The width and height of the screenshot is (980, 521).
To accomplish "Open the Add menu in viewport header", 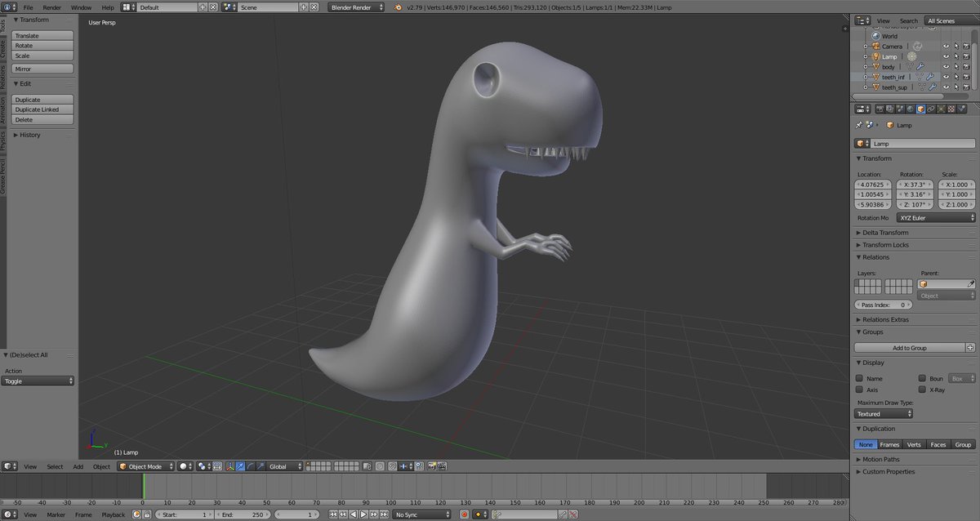I will [78, 466].
